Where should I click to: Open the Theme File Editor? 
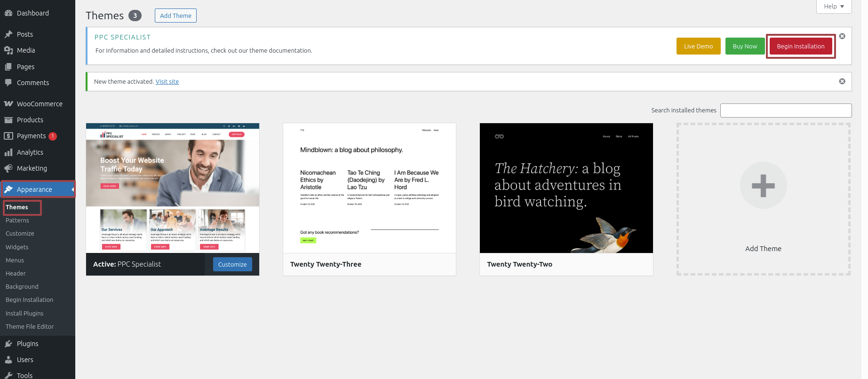(30, 327)
